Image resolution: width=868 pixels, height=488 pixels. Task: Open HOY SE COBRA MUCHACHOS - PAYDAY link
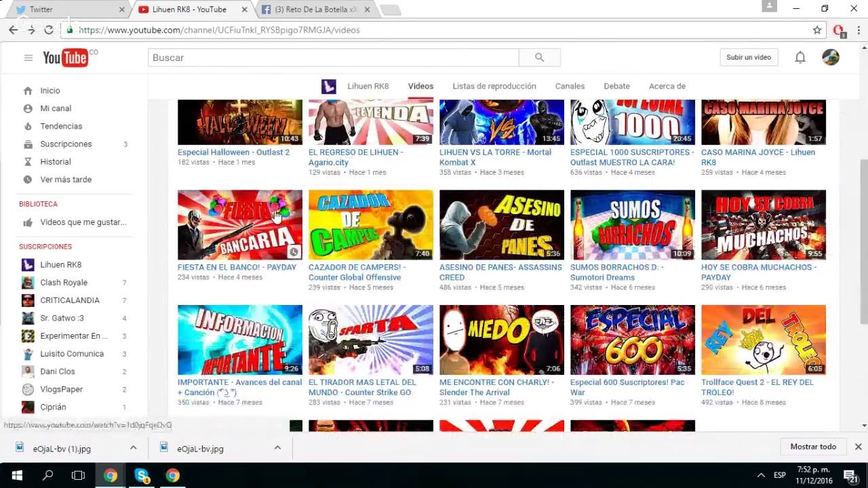[759, 272]
